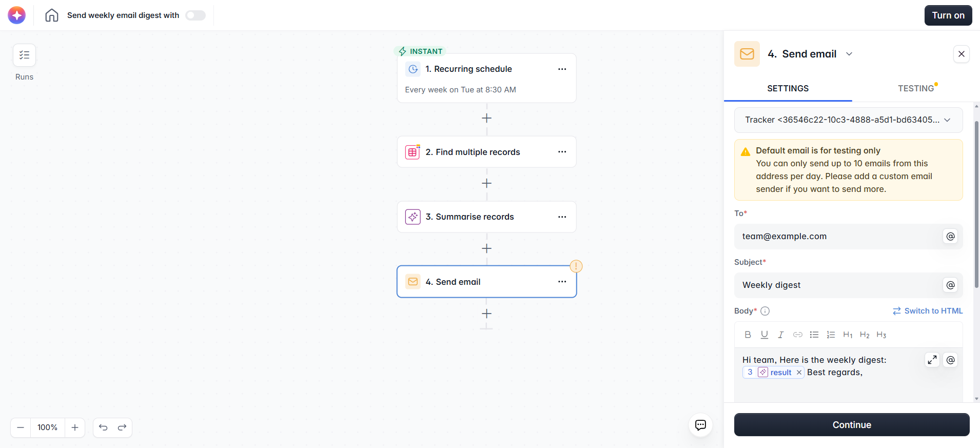980x448 pixels.
Task: Select the 1. Recurring schedule step
Action: 487,78
